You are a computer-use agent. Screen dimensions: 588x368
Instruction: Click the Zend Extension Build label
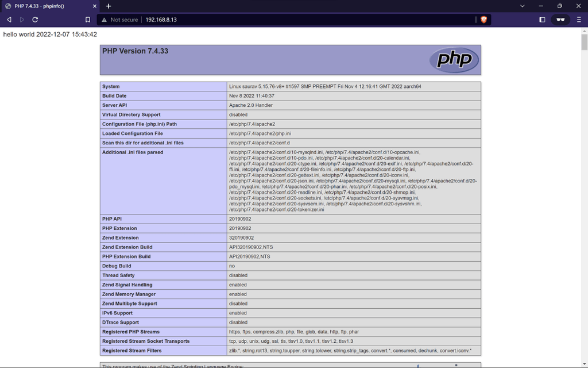(x=127, y=247)
